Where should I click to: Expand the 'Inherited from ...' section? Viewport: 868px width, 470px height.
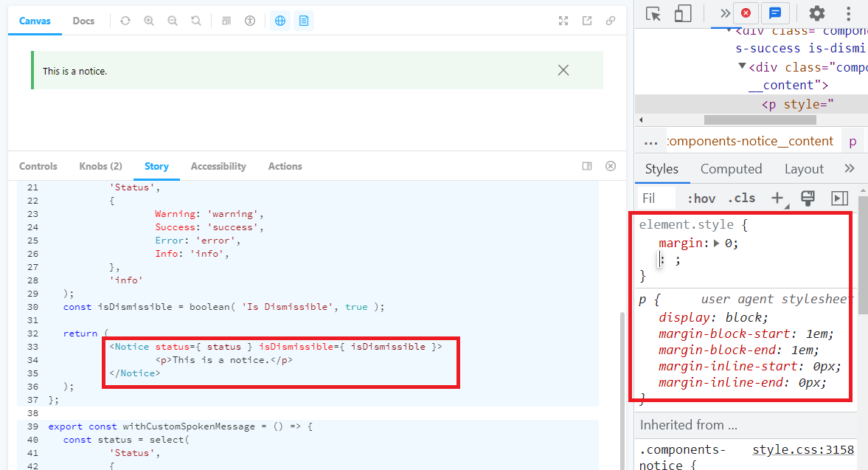pyautogui.click(x=689, y=424)
